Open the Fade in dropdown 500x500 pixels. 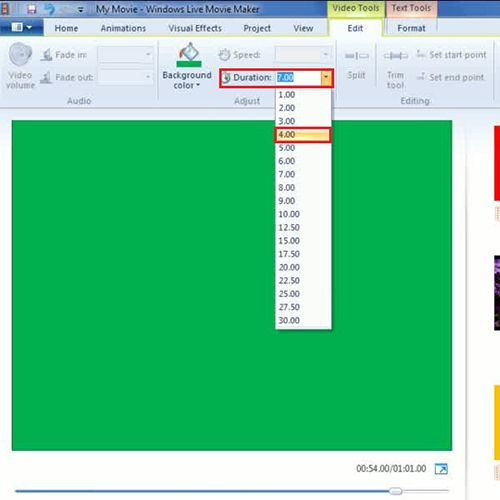coord(125,55)
